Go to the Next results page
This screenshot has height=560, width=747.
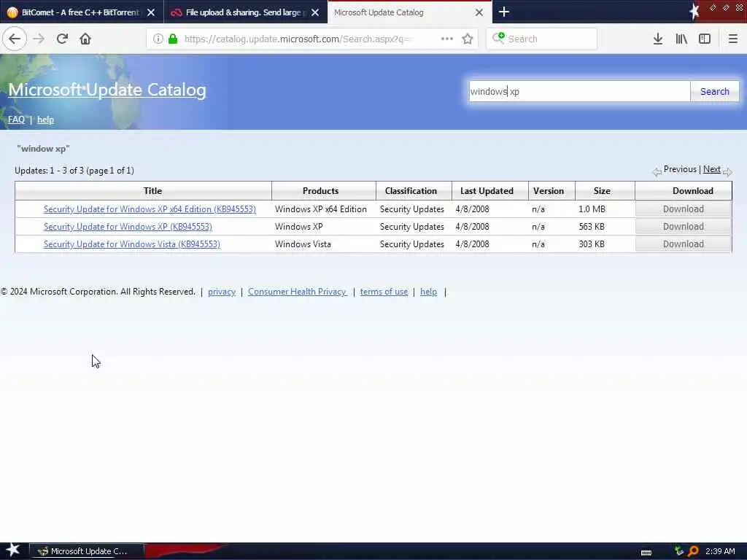(x=712, y=169)
